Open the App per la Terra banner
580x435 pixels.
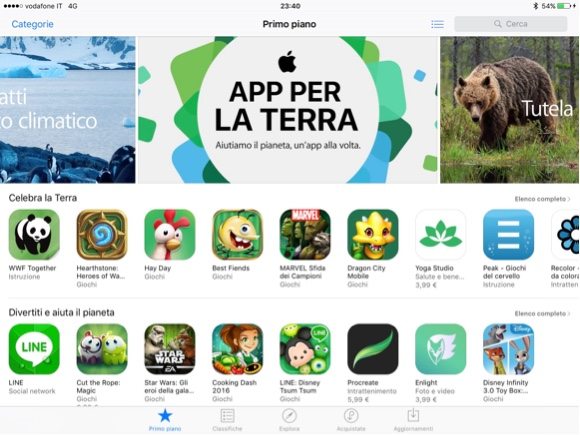coord(288,109)
